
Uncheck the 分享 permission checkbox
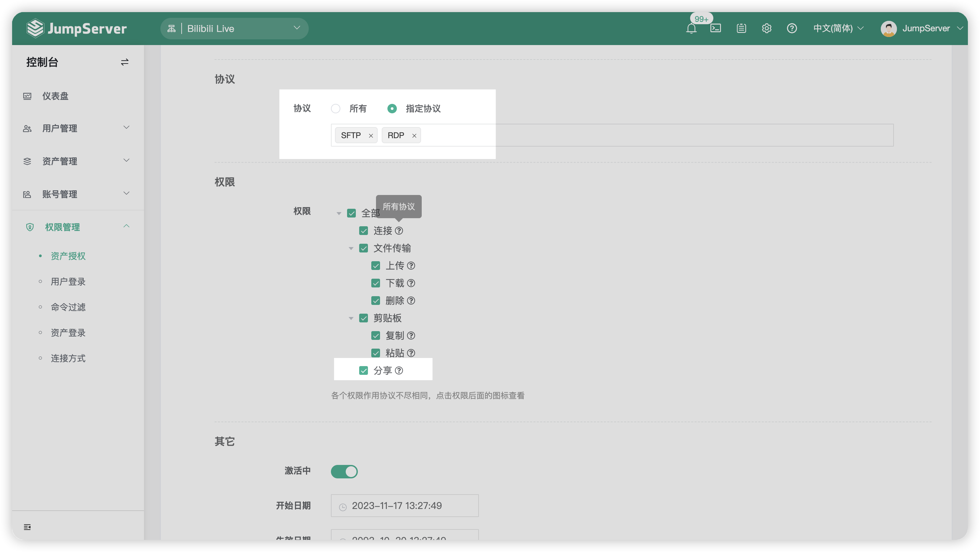coord(363,371)
